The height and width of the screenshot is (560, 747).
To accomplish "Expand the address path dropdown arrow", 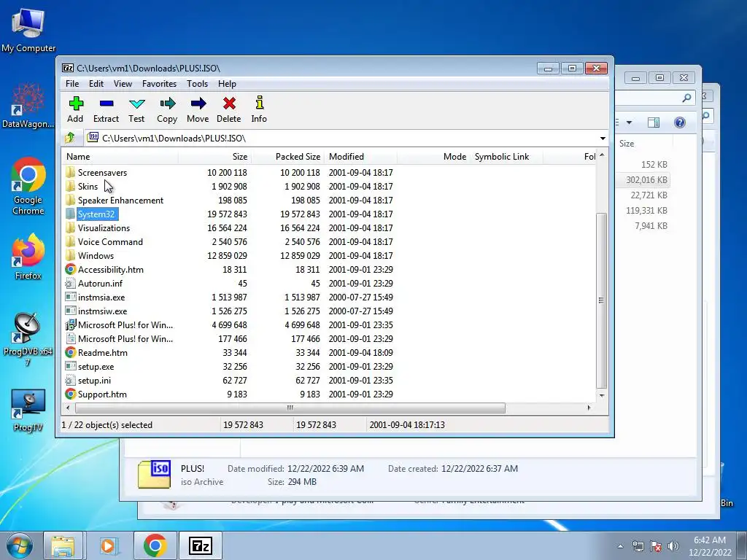I will (603, 139).
